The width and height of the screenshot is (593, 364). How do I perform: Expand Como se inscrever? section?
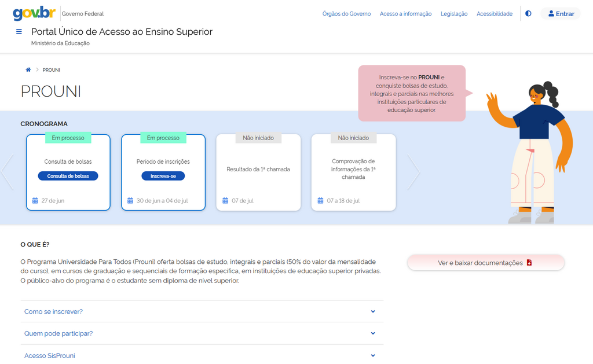pos(202,311)
